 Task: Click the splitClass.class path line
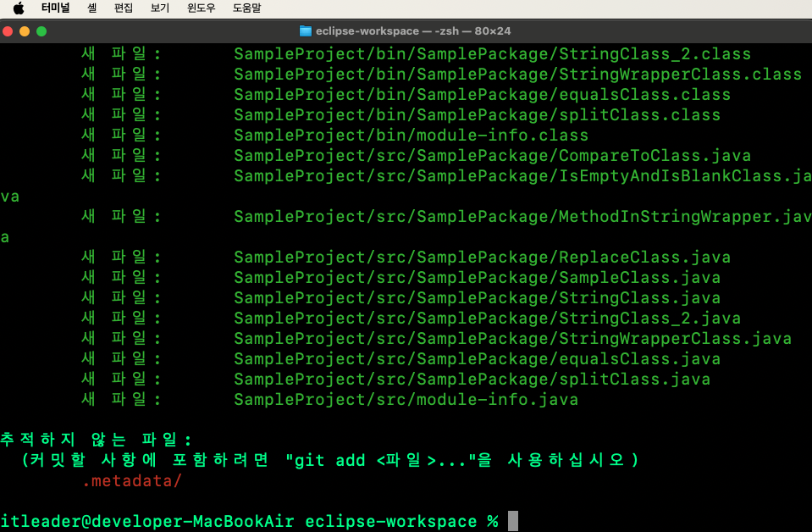(477, 114)
